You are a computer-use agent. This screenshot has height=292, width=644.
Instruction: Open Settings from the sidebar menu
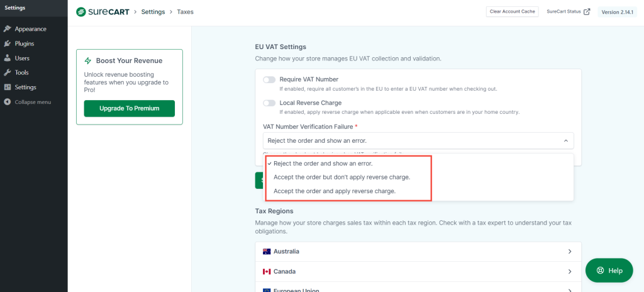pyautogui.click(x=25, y=87)
